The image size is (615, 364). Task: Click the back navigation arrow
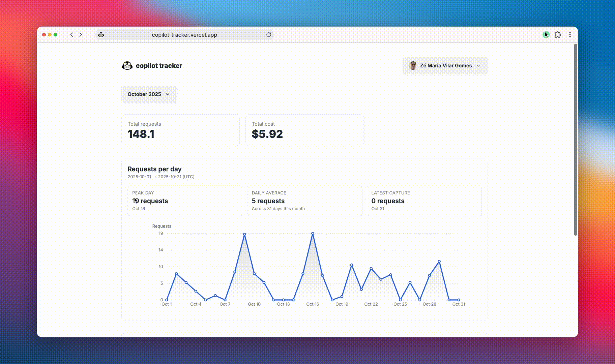pos(71,34)
